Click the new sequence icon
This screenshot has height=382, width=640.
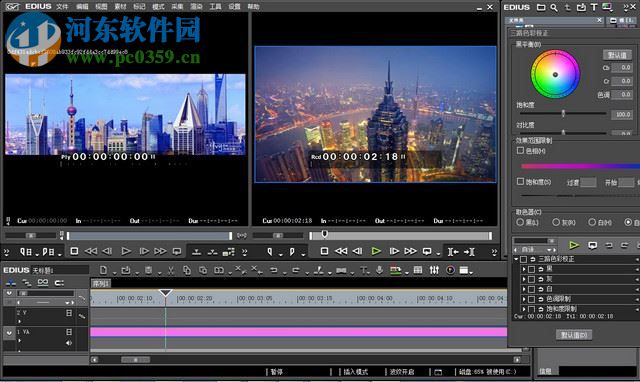click(x=103, y=270)
